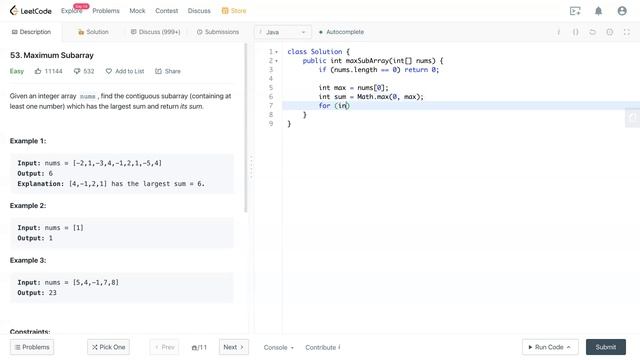Toggle the Autocomplete option
Viewport: 640px width, 360px height.
click(341, 32)
